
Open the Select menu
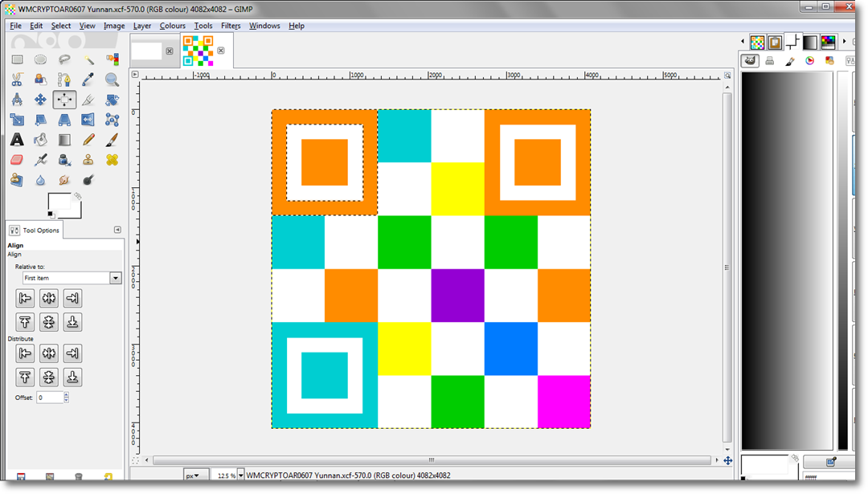(61, 26)
